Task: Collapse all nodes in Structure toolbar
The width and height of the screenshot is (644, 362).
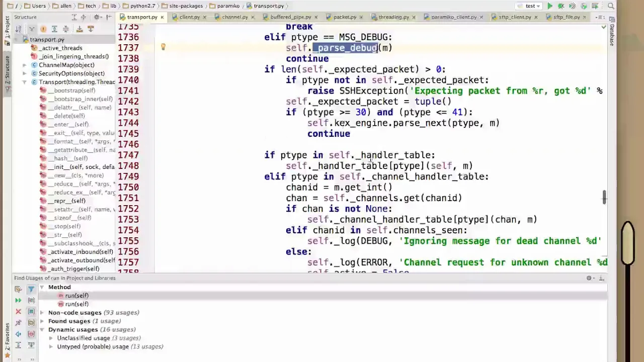Action: click(x=66, y=29)
